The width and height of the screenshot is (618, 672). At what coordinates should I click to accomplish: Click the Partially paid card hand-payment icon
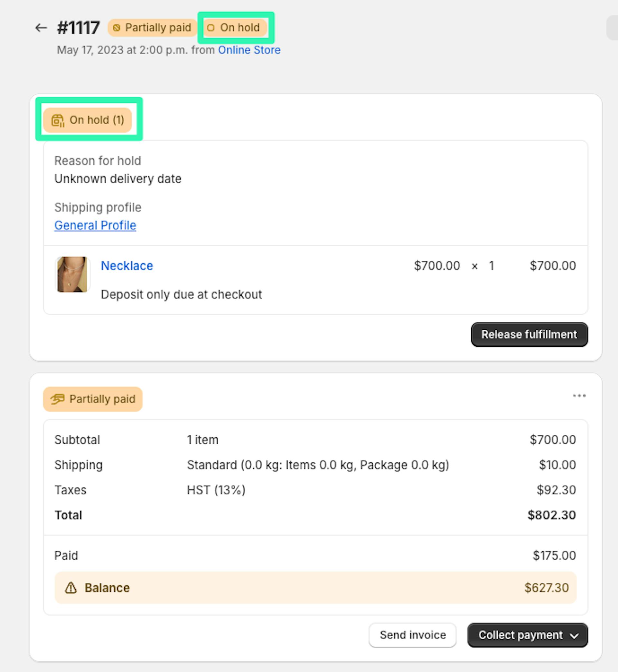(58, 399)
